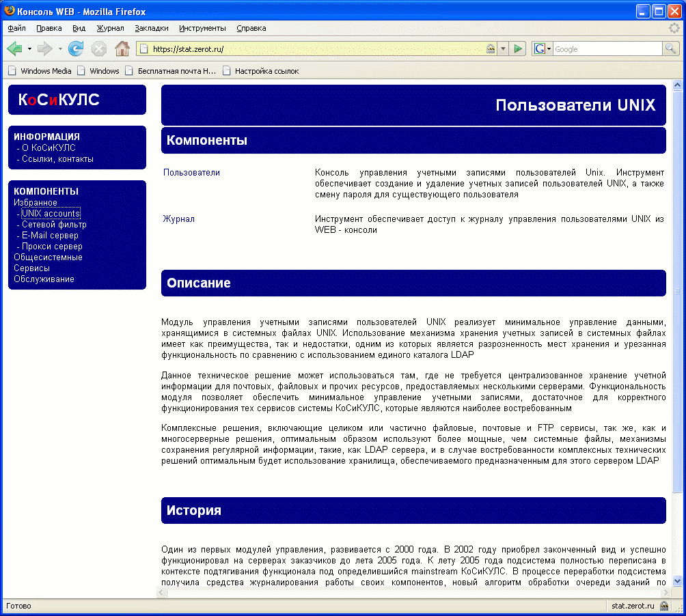Click the padlock icon in the address bar

coord(491,48)
